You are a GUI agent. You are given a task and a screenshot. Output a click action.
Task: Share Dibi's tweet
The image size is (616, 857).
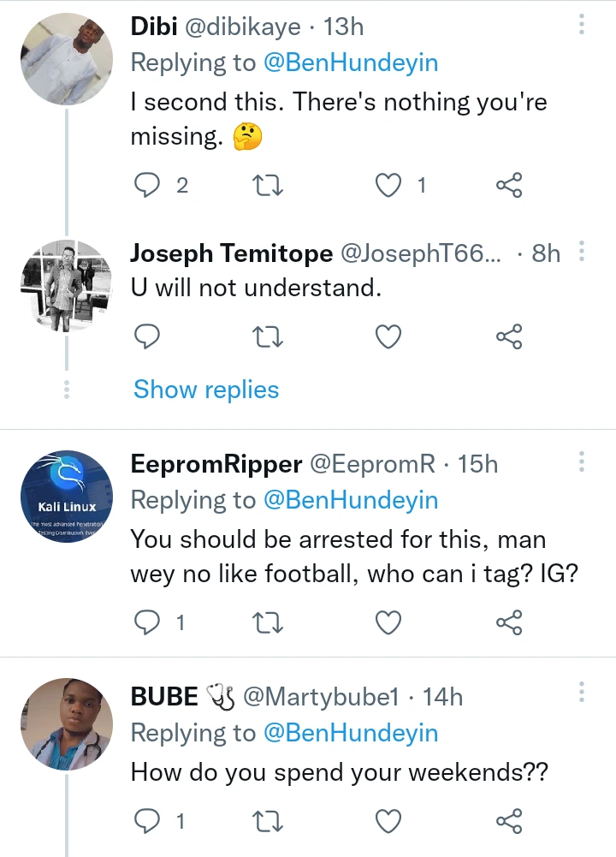click(x=509, y=185)
